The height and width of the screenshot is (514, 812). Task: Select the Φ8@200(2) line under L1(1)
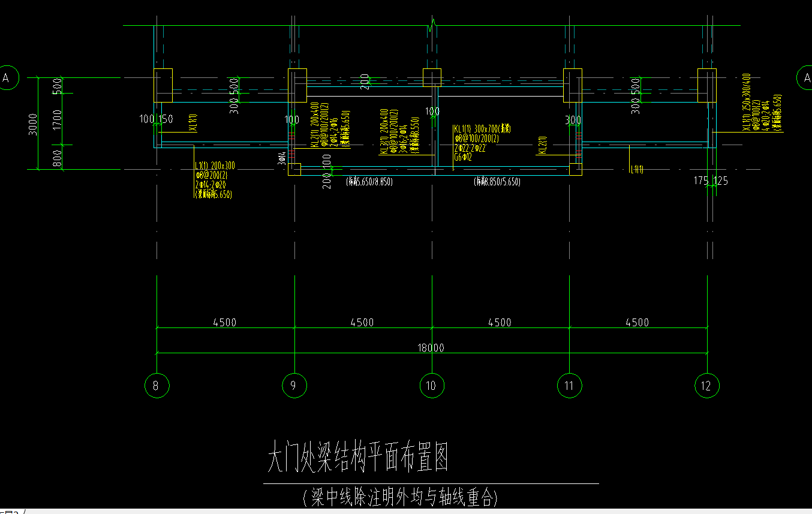coord(210,175)
